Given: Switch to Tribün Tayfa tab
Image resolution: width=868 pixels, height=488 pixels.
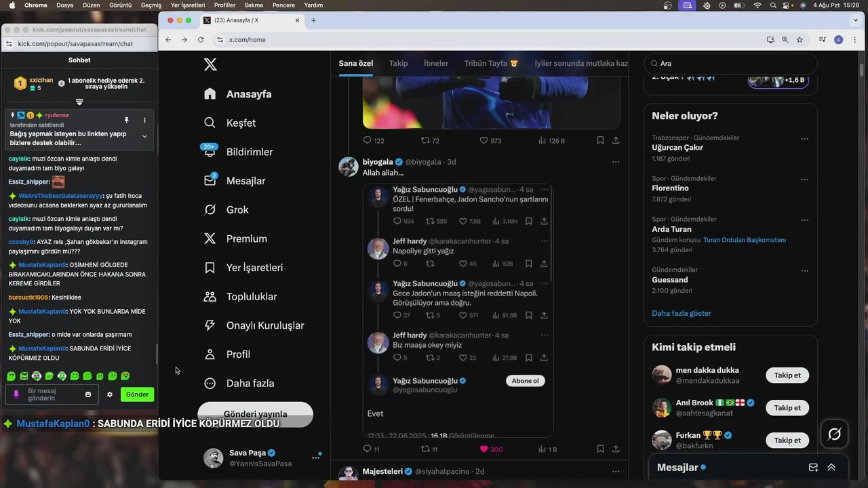Looking at the screenshot, I should (491, 63).
